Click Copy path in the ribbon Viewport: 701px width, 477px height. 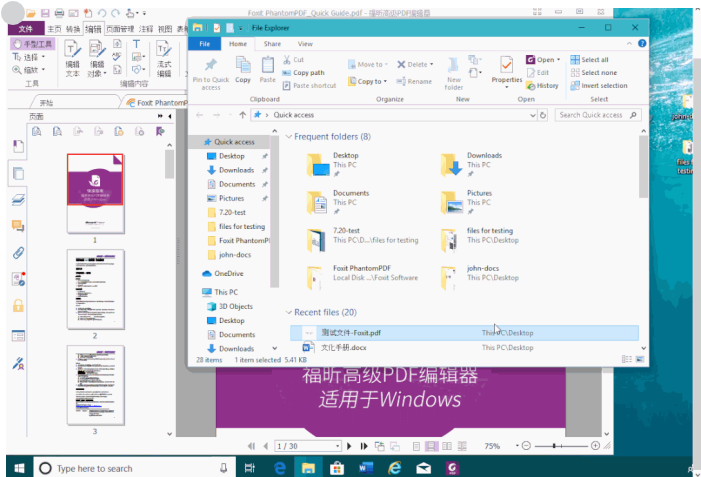[x=304, y=72]
